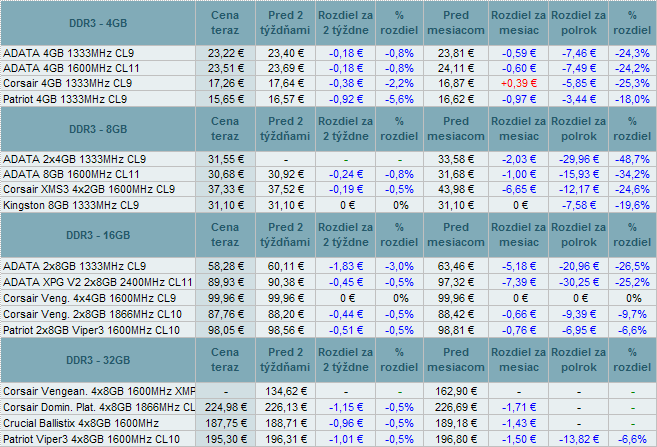This screenshot has height=447, width=657.
Task: Select the -1,50 € monthly difference cell
Action: pyautogui.click(x=519, y=439)
